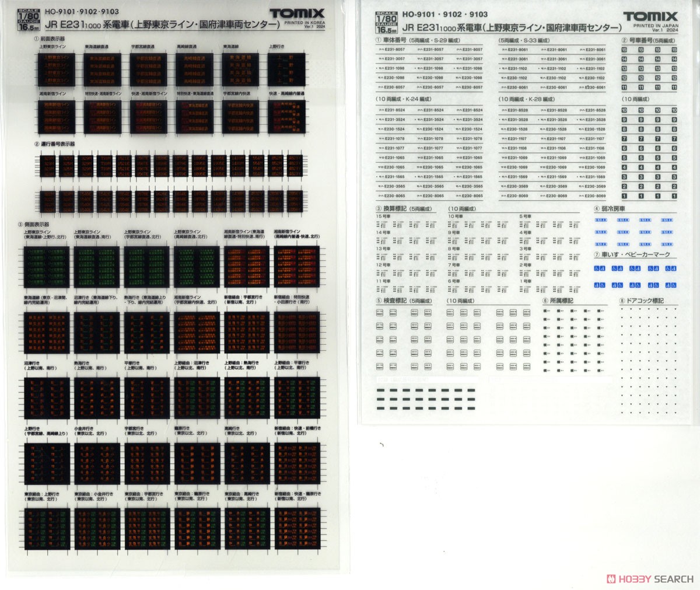
Task: Select the side display decal labelled '東京経由:高崎行き'
Action: click(x=247, y=529)
